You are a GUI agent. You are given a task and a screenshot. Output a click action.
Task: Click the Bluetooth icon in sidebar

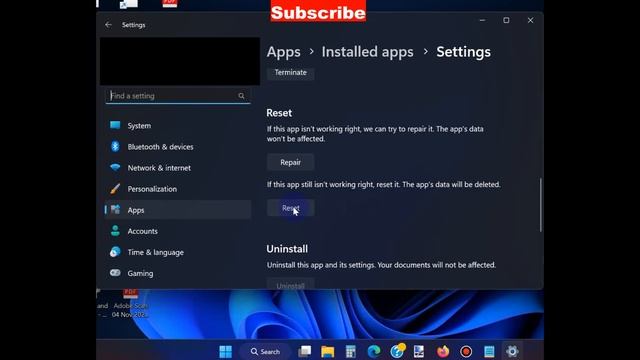pyautogui.click(x=115, y=147)
